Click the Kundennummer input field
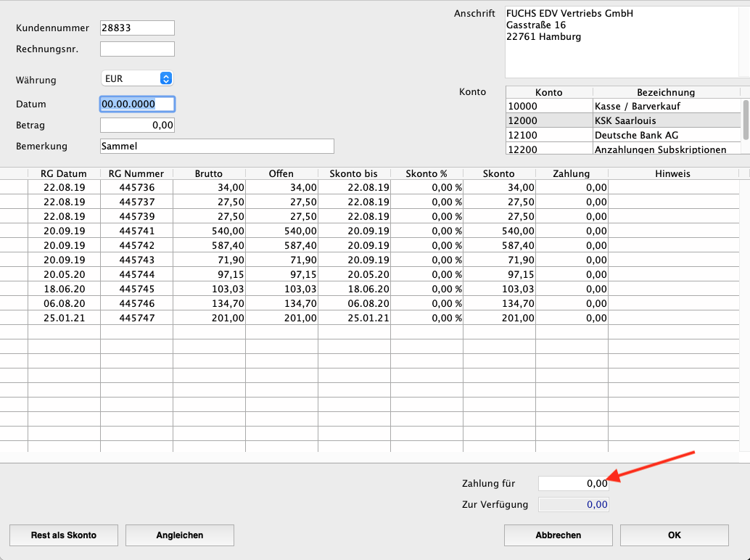 pyautogui.click(x=137, y=28)
